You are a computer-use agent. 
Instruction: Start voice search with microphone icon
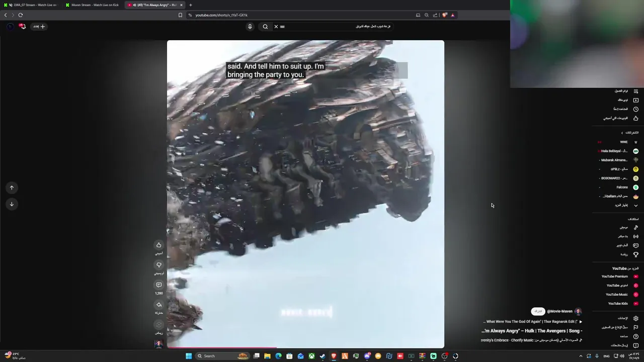[x=250, y=26]
